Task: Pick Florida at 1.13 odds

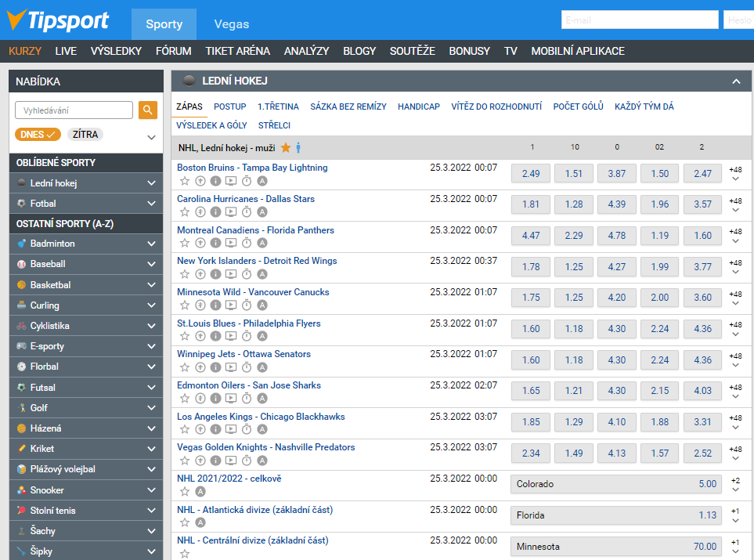Action: 616,515
